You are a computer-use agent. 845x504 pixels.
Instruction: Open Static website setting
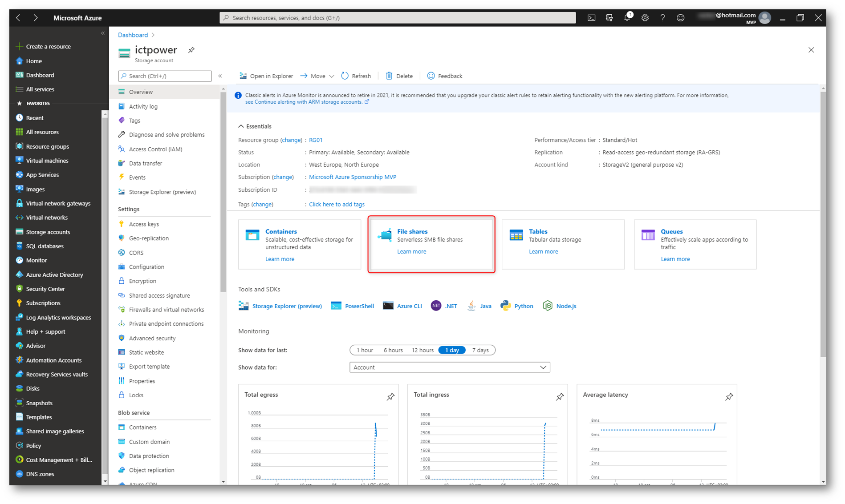click(146, 352)
